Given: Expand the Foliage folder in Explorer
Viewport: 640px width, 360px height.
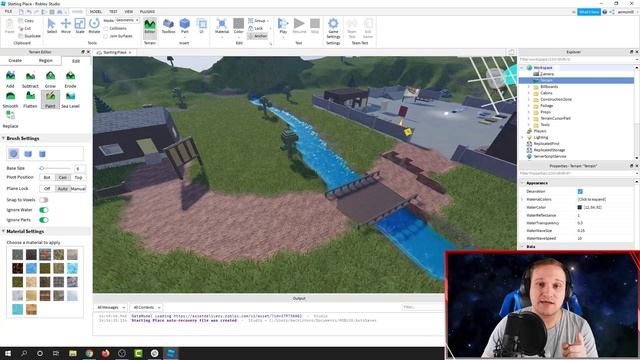Looking at the screenshot, I should coord(529,106).
